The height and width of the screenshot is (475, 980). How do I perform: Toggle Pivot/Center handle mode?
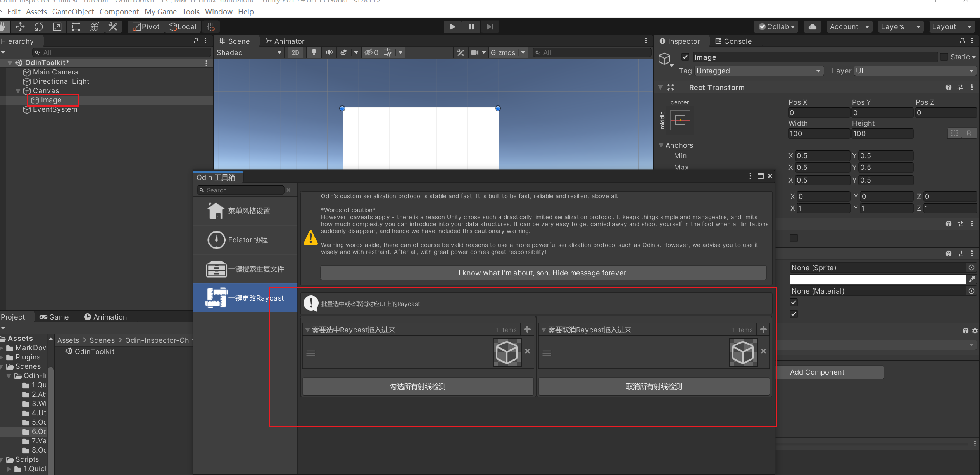tap(146, 27)
